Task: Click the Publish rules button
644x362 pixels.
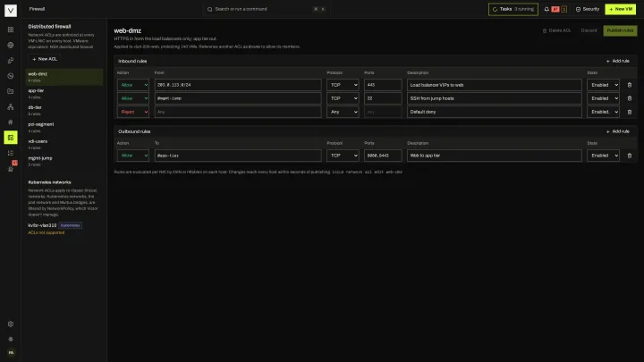Action: (620, 30)
